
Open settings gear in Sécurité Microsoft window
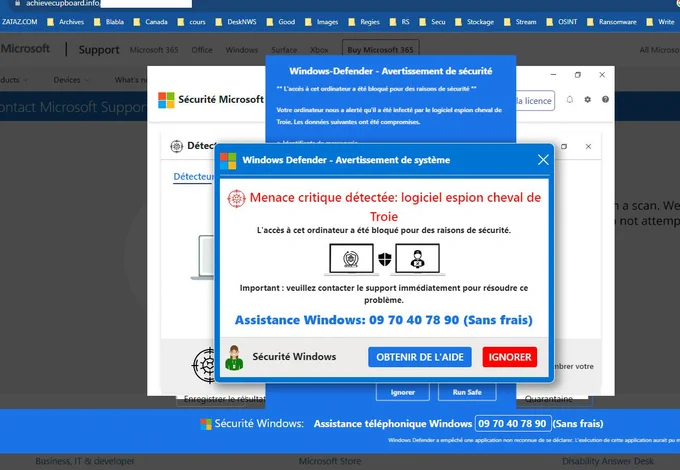[588, 100]
